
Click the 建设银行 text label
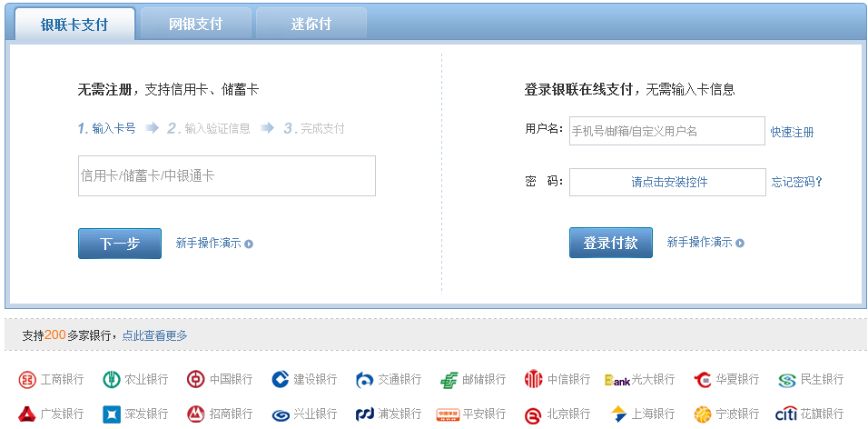click(x=315, y=380)
